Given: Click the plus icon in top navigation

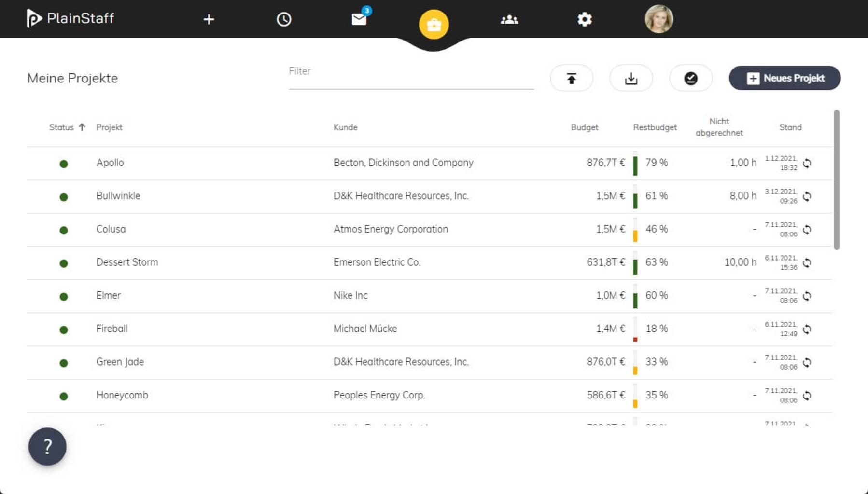Looking at the screenshot, I should 209,19.
